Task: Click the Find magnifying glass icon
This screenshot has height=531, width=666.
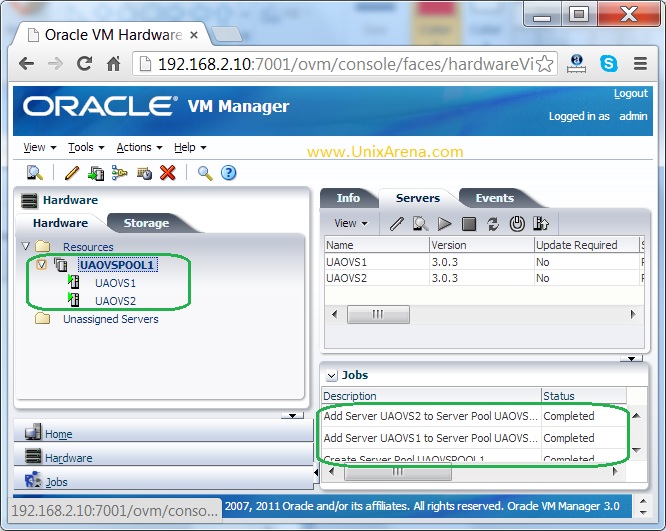Action: (x=205, y=173)
